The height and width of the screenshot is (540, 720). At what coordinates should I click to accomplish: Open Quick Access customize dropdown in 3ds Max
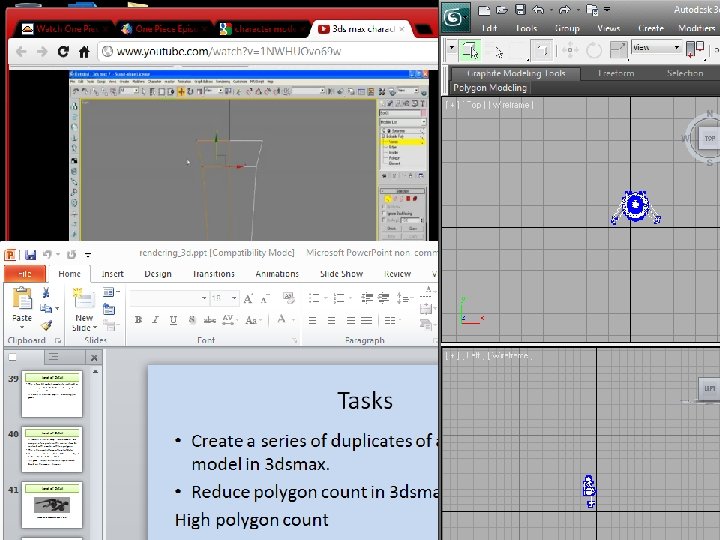pyautogui.click(x=607, y=9)
